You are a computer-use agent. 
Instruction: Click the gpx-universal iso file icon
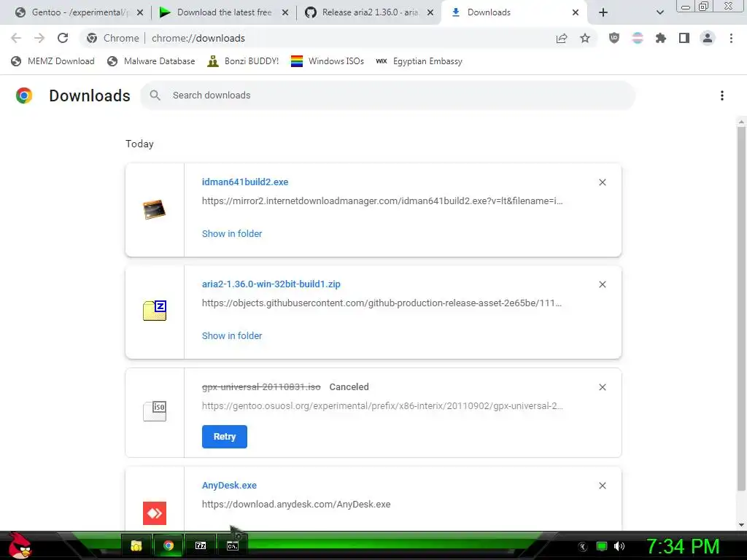click(x=155, y=411)
